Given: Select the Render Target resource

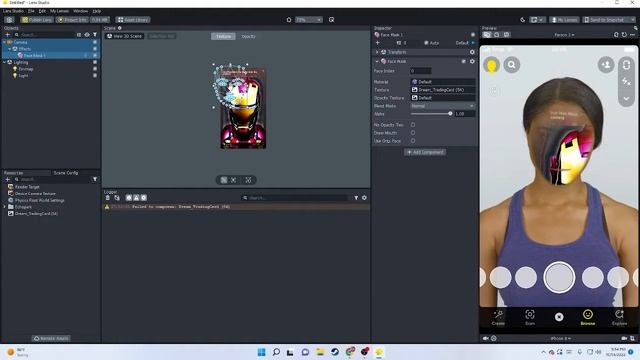Looking at the screenshot, I should pyautogui.click(x=27, y=187).
